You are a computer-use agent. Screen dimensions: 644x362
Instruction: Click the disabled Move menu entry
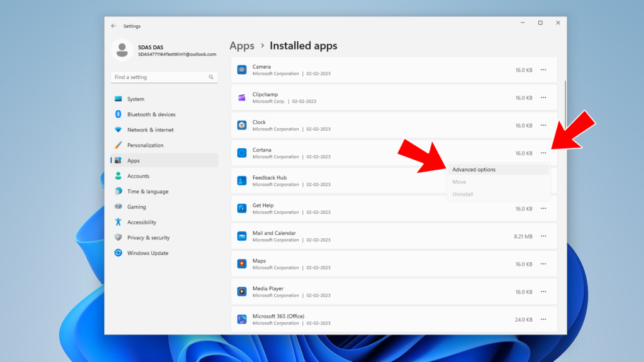pyautogui.click(x=498, y=182)
